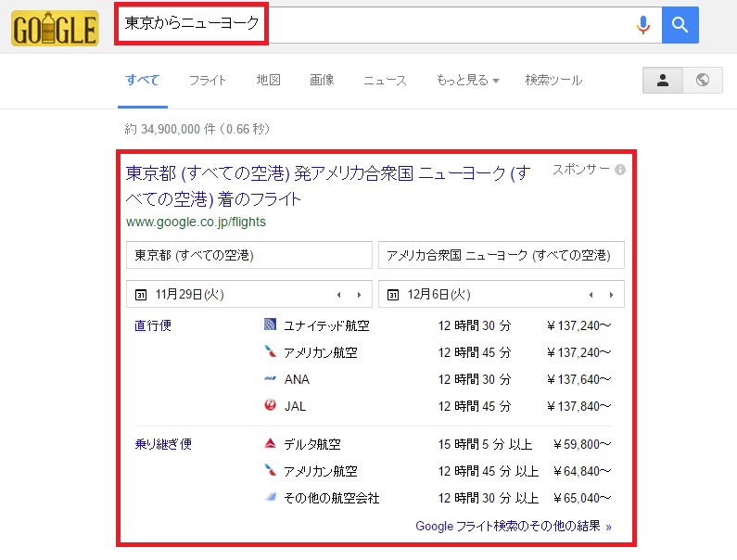The width and height of the screenshot is (737, 560).
Task: Click calendar icon beside 12月6日(火)
Action: point(393,295)
